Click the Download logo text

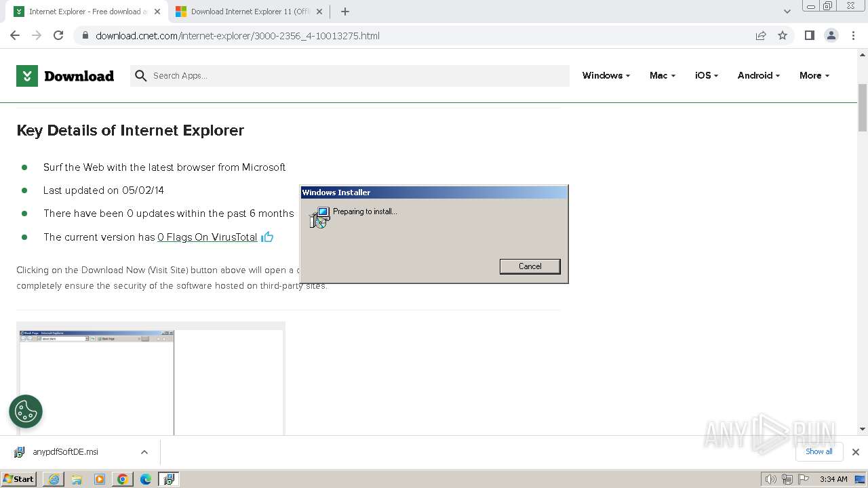(x=79, y=76)
